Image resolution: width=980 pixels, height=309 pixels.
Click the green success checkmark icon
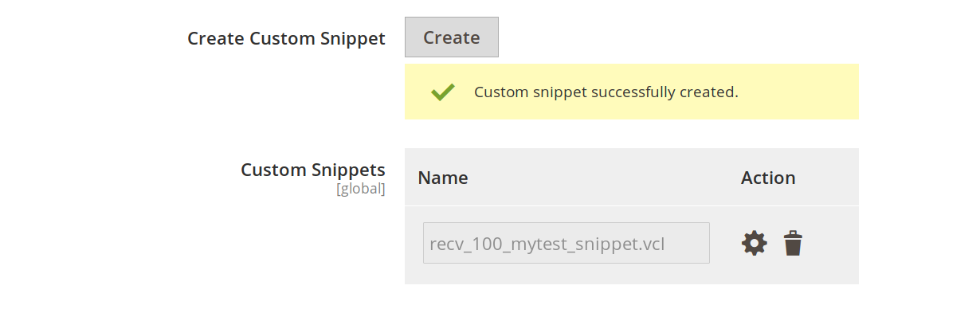[x=443, y=92]
